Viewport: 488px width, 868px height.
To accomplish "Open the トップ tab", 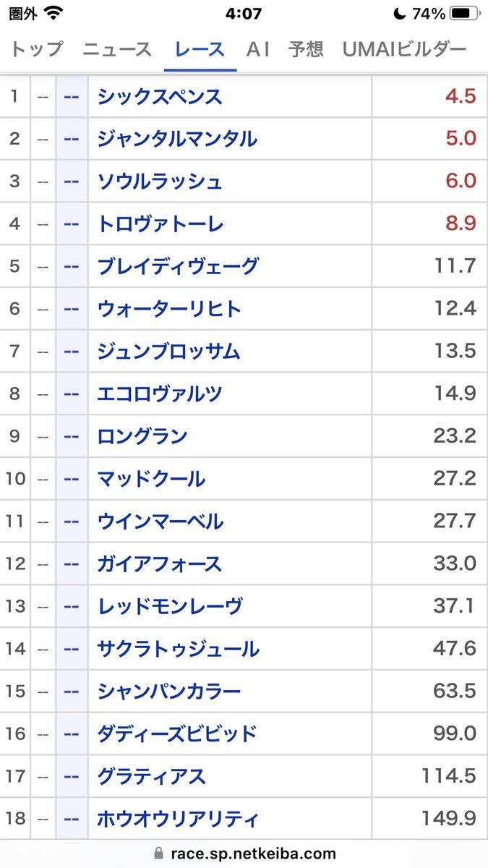I will tap(36, 49).
